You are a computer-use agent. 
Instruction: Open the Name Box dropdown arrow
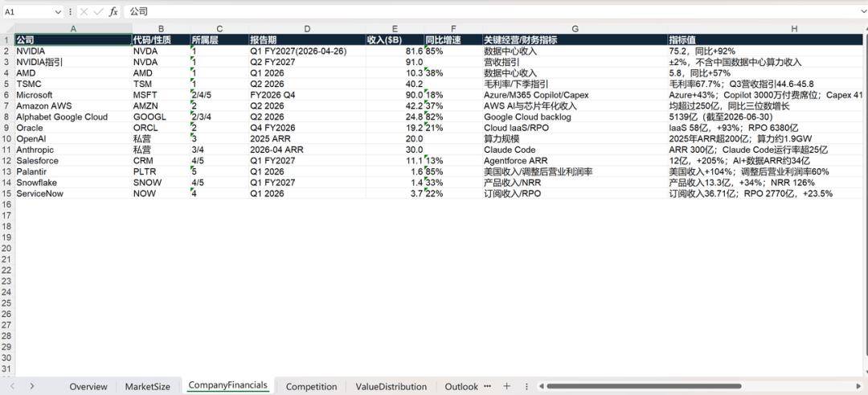click(59, 11)
